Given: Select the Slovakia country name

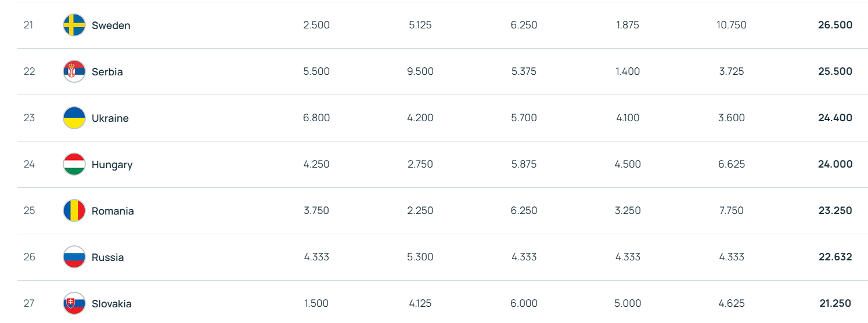Looking at the screenshot, I should pos(111,304).
